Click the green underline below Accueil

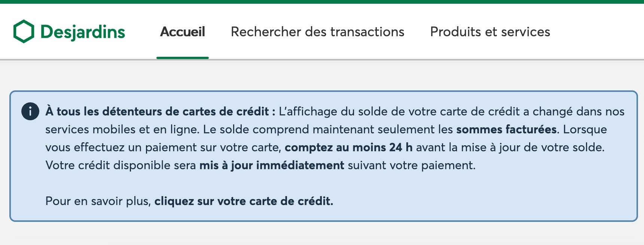coord(182,57)
